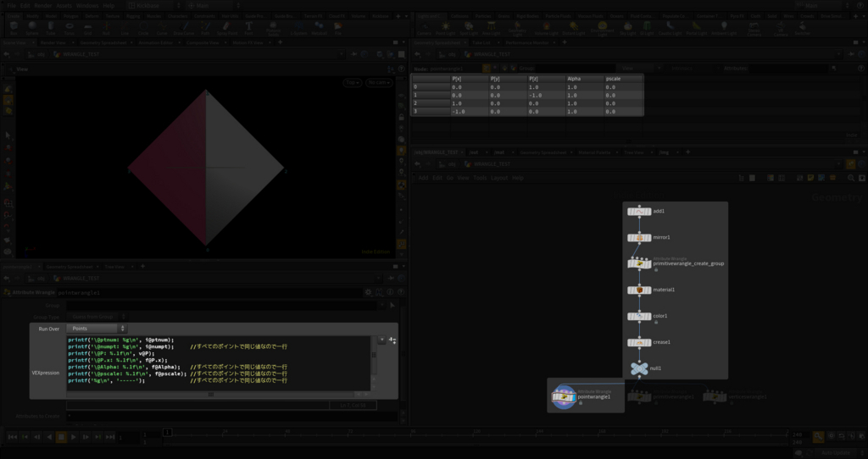Viewport: 868px width, 459px height.
Task: Open network editor Tools menu
Action: pyautogui.click(x=480, y=178)
